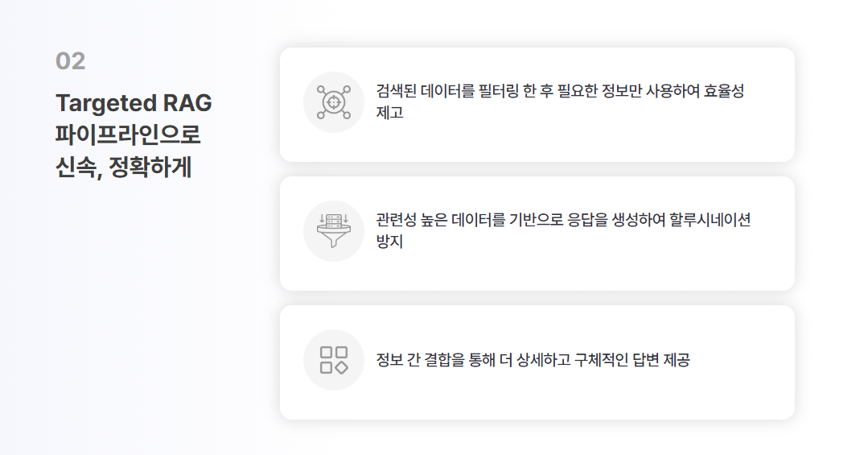Click the words 답변 제공 in third card
Screen dimensions: 868x455
click(x=661, y=360)
